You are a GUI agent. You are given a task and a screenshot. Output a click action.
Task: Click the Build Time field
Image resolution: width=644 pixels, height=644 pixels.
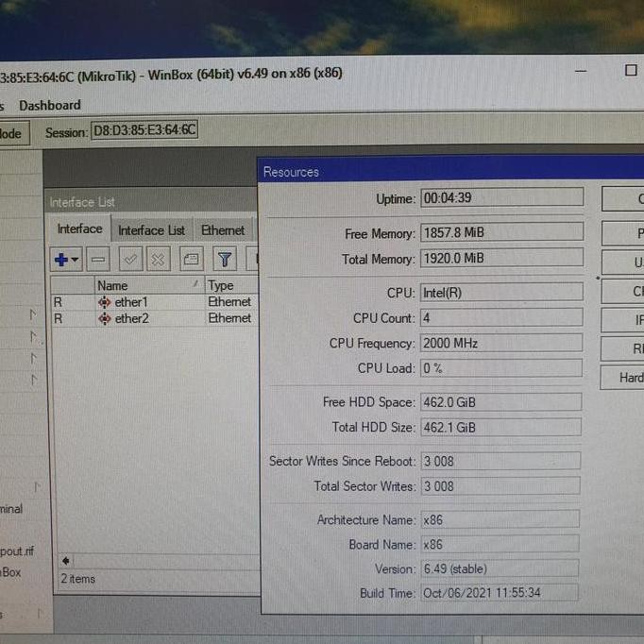pyautogui.click(x=500, y=593)
